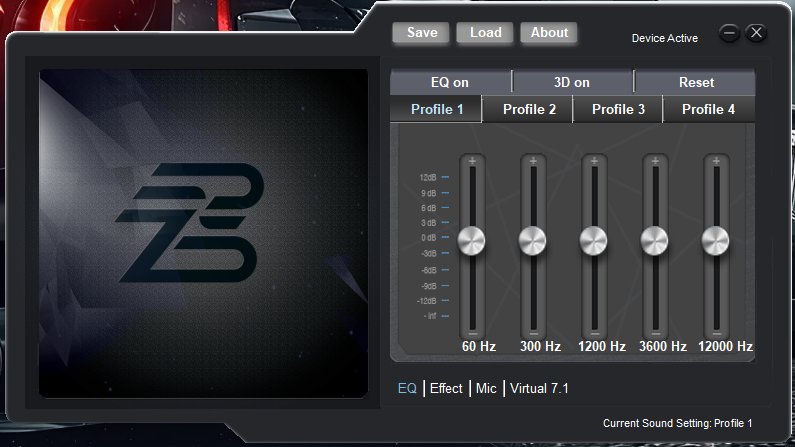The image size is (795, 447).
Task: Open the EQ section
Action: 407,388
